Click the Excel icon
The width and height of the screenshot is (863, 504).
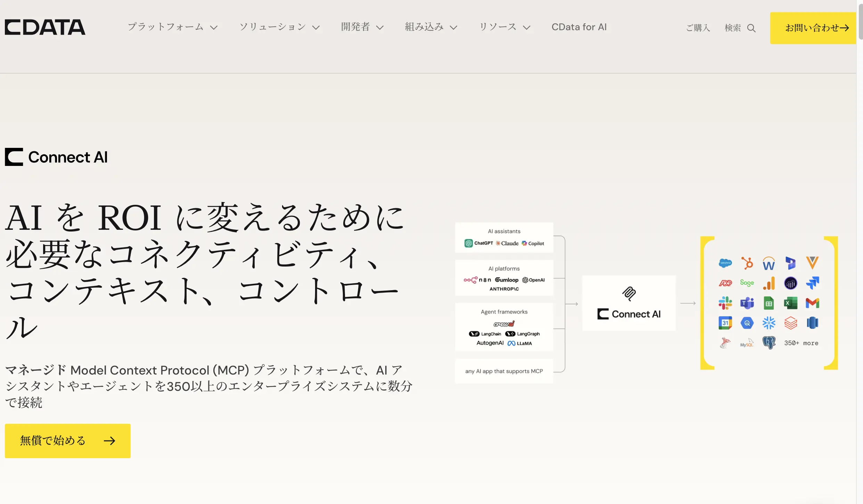(x=790, y=303)
